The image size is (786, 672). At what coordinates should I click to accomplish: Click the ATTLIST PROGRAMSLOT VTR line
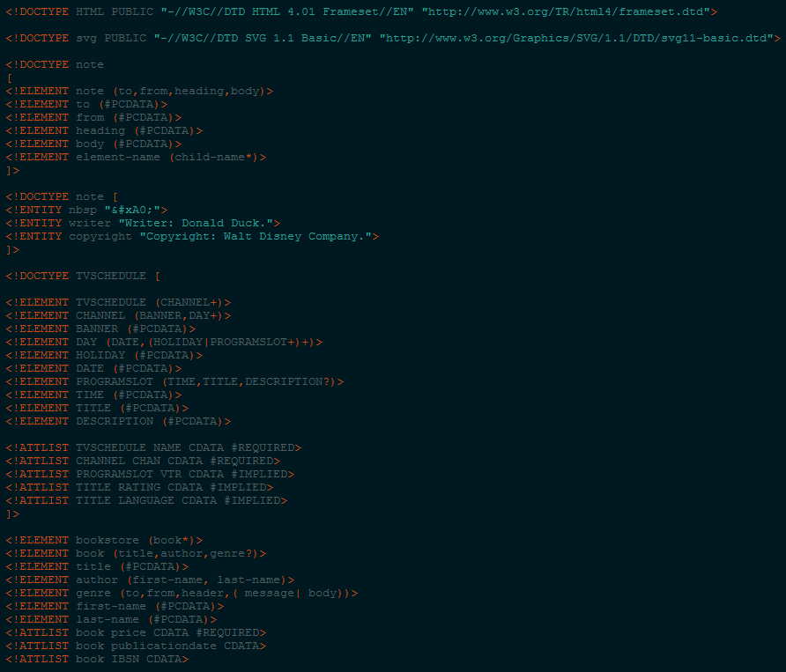[x=150, y=474]
